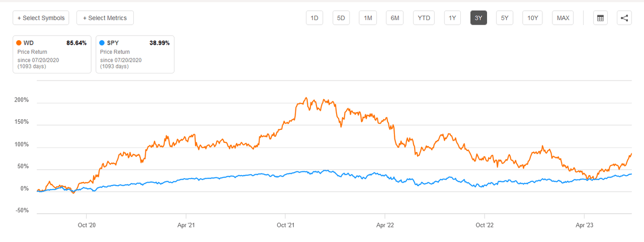Show the MAX time range

coord(563,18)
